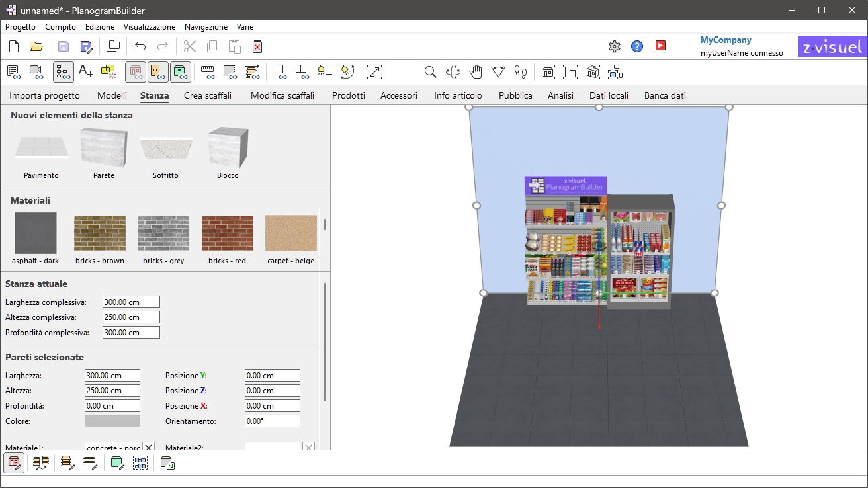Click the Larghezza complessiva input field
This screenshot has height=488, width=868.
point(131,302)
